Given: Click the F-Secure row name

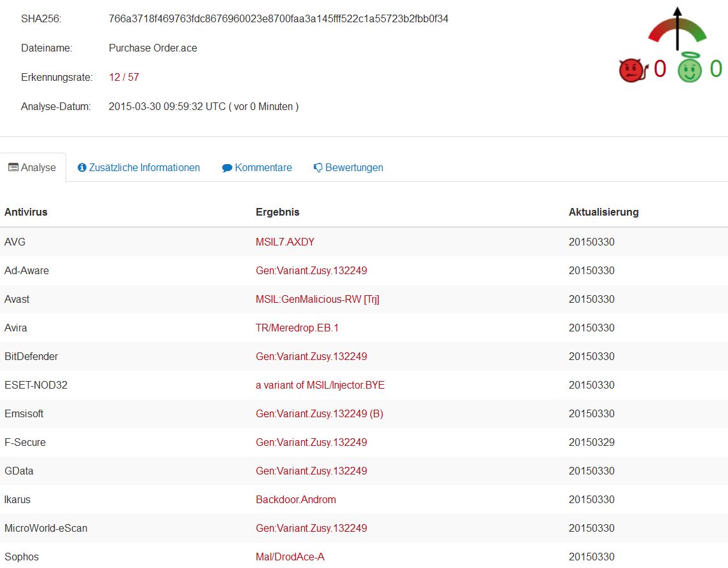Looking at the screenshot, I should (x=25, y=442).
